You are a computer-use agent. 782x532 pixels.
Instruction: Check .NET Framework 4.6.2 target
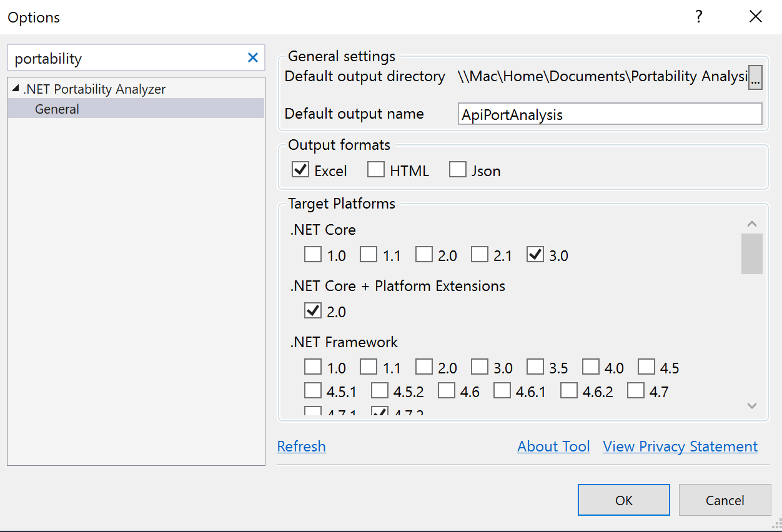(569, 391)
